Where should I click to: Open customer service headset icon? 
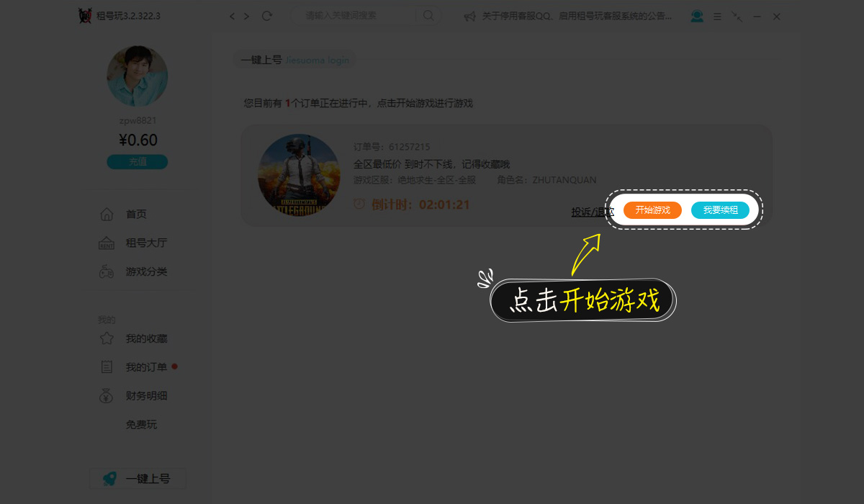(696, 16)
